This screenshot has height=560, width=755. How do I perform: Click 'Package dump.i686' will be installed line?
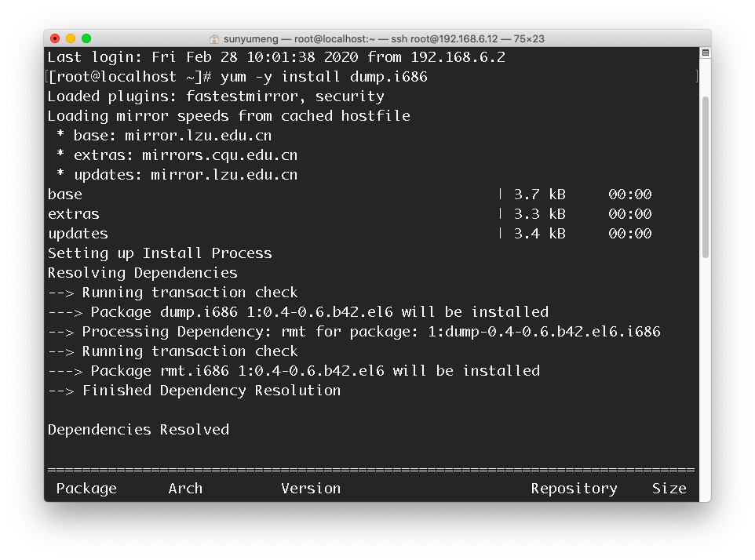point(298,312)
